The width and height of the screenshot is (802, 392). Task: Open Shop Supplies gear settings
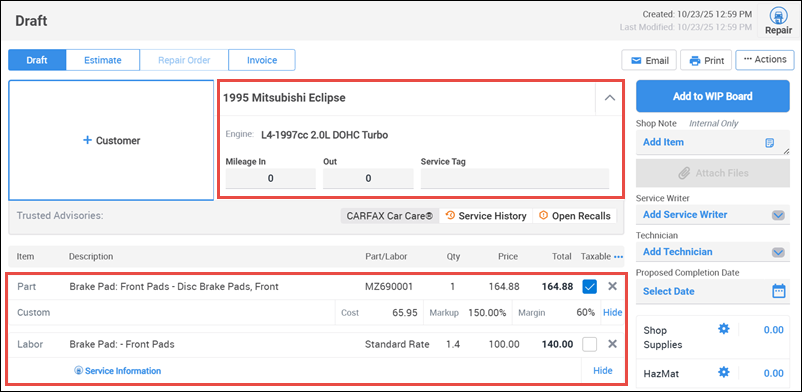[723, 329]
